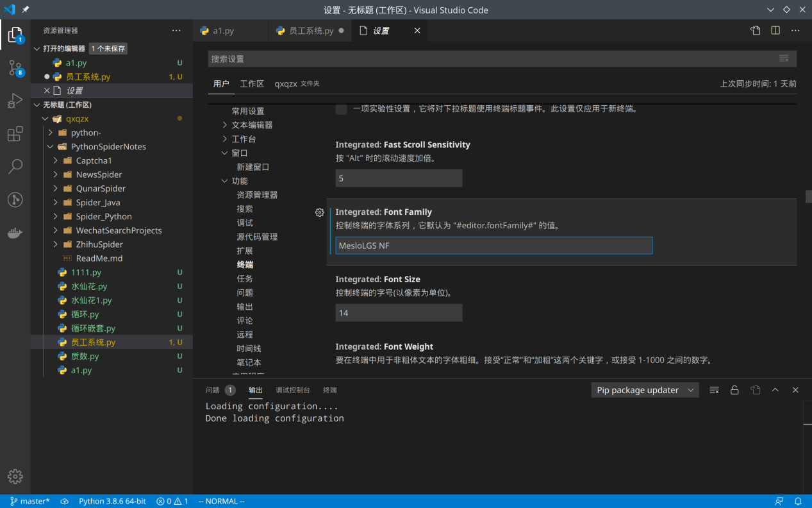Maximize the panel using the chevron
The image size is (812, 508).
click(775, 389)
